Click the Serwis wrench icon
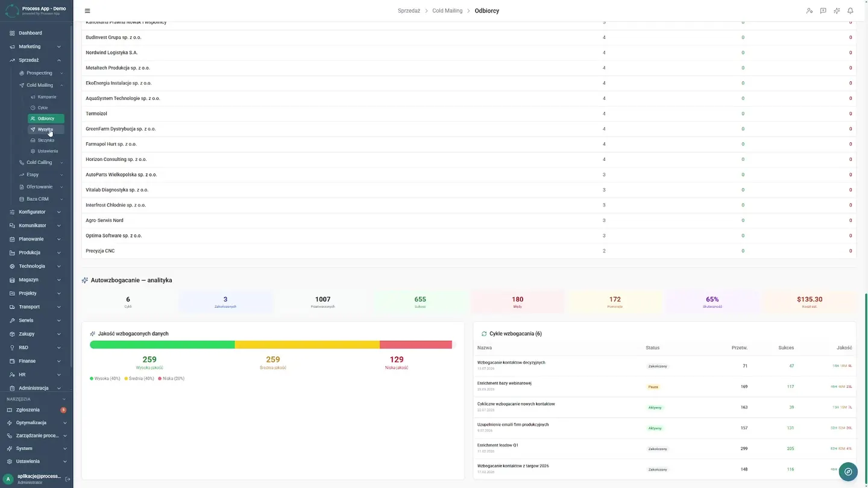This screenshot has height=488, width=868. (12, 321)
